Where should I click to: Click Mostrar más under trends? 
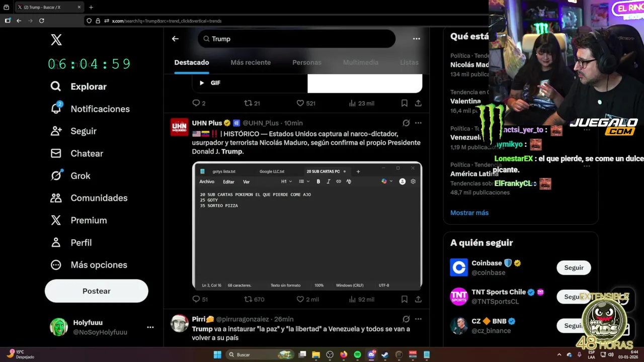469,213
